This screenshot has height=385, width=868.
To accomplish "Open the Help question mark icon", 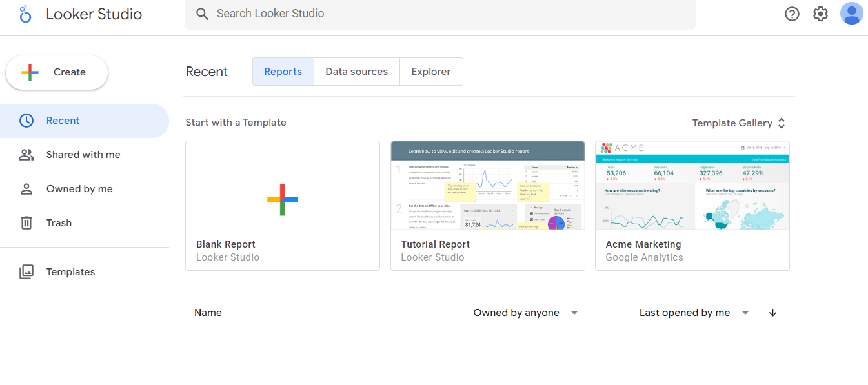I will [792, 14].
